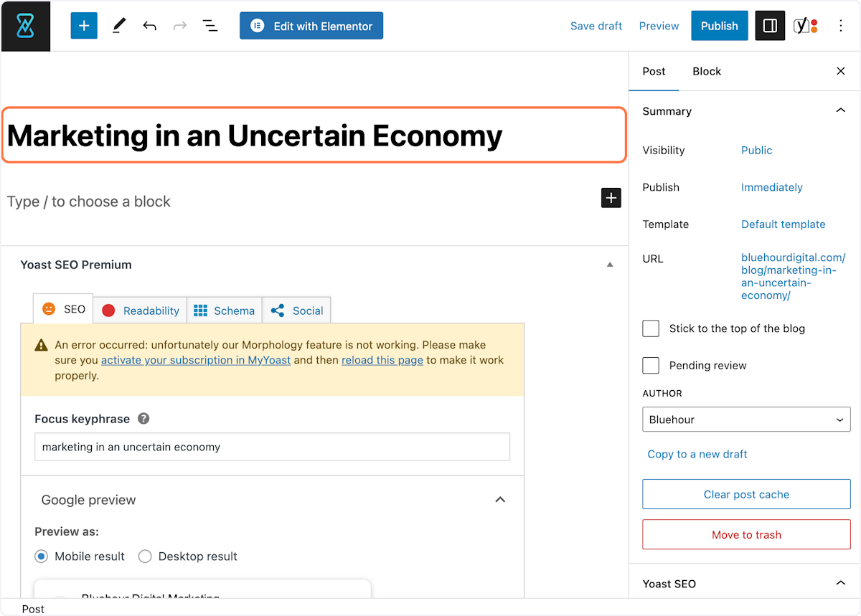Click Move to trash button
This screenshot has width=861, height=616.
(x=746, y=535)
